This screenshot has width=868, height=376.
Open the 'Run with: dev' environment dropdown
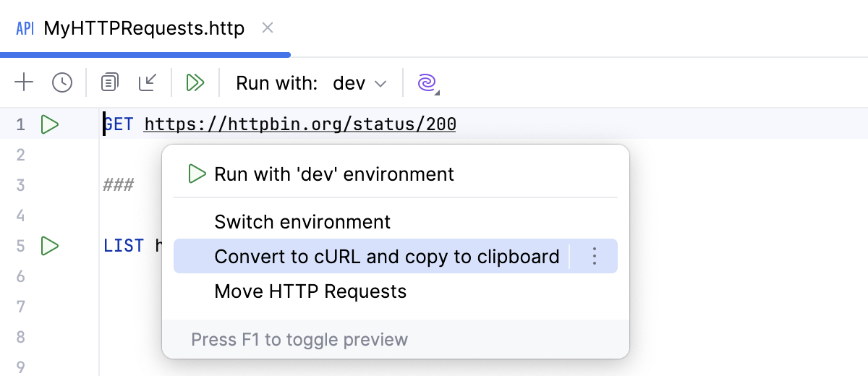coord(359,83)
